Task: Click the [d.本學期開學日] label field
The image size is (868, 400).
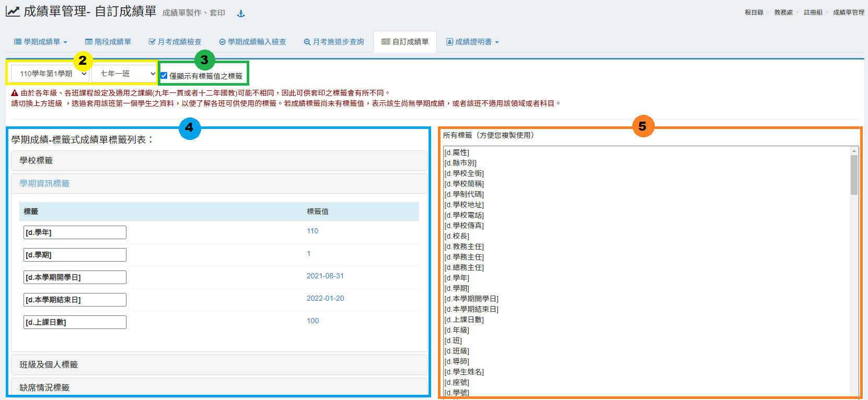Action: coord(75,277)
